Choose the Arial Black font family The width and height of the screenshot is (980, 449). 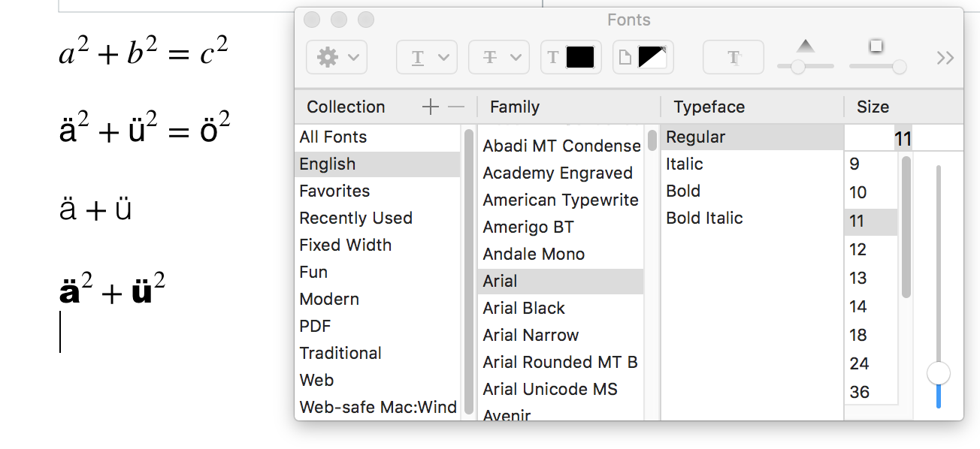pos(524,308)
